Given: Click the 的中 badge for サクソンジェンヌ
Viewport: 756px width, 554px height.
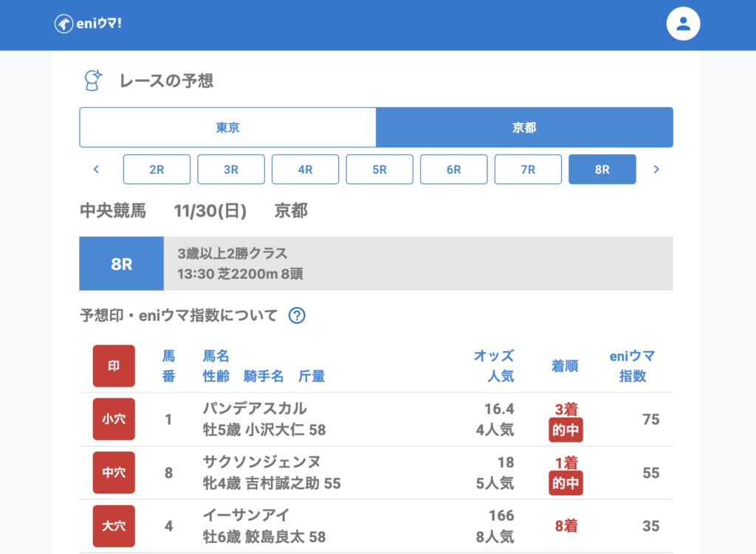Looking at the screenshot, I should tap(566, 483).
